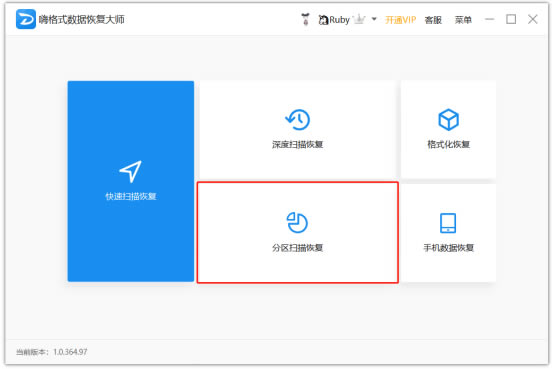Screen dimensions: 554x369
Task: Click the 嗨格式数据恢复大师 title text
Action: pos(82,19)
